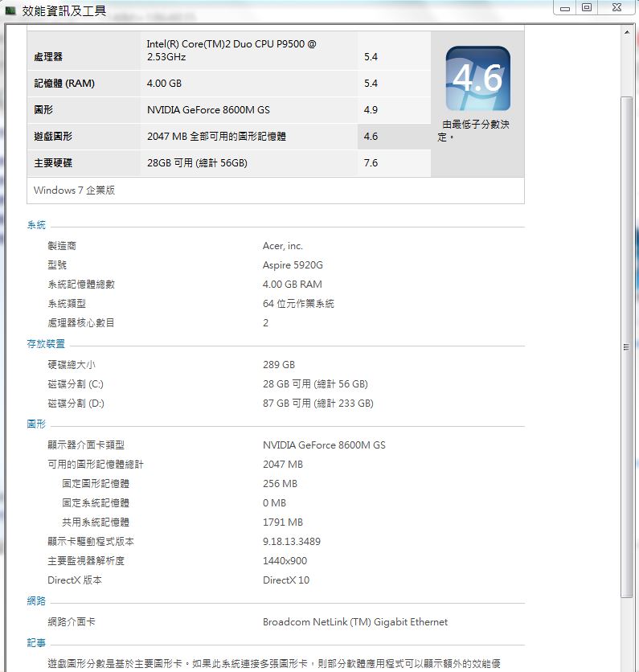Click the 記事 section heading
The width and height of the screenshot is (639, 672).
tap(36, 643)
